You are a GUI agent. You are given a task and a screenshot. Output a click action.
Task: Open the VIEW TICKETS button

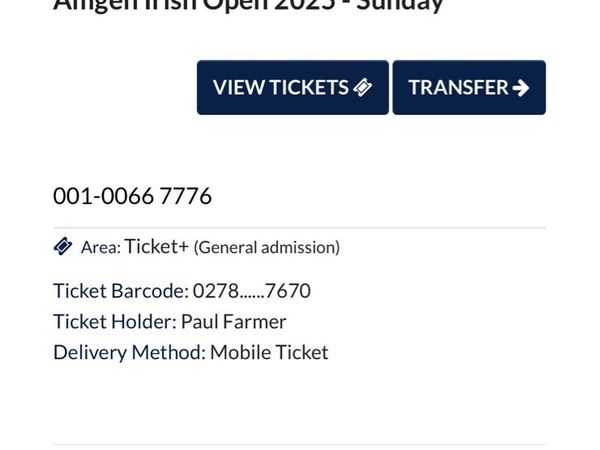coord(293,87)
